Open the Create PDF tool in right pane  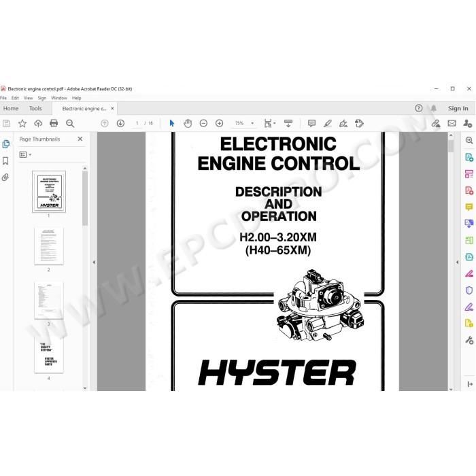click(469, 190)
